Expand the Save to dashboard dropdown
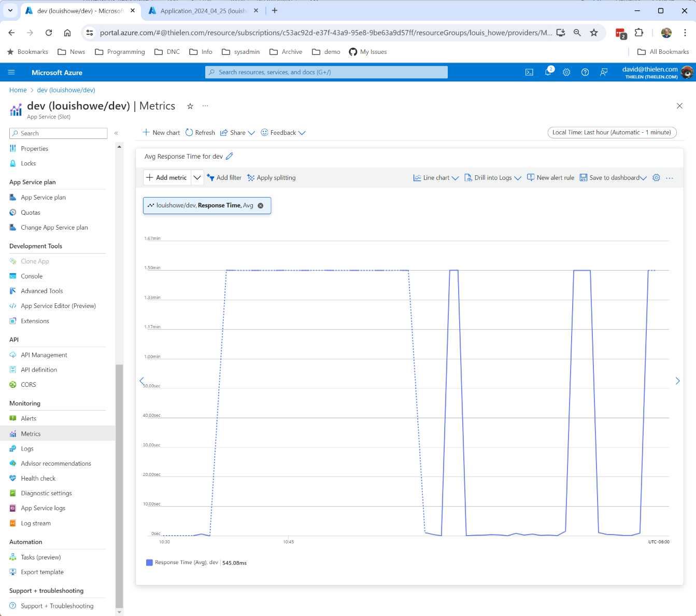696x616 pixels. click(x=644, y=177)
